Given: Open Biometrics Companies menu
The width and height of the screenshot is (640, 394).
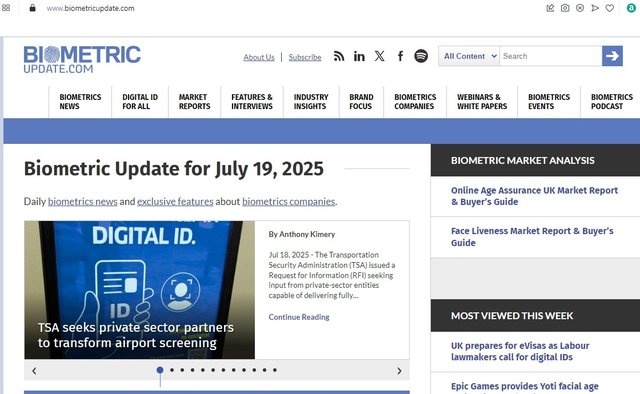Looking at the screenshot, I should click(415, 102).
